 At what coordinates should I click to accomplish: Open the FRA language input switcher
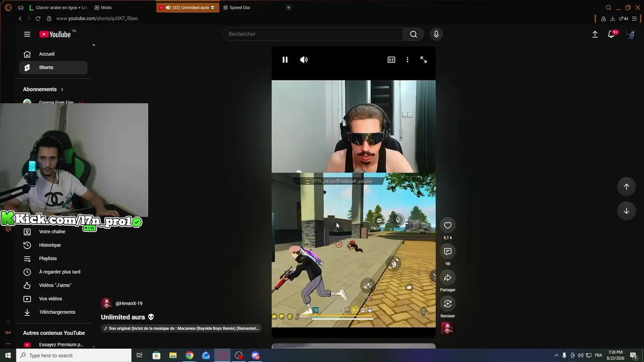(x=598, y=355)
